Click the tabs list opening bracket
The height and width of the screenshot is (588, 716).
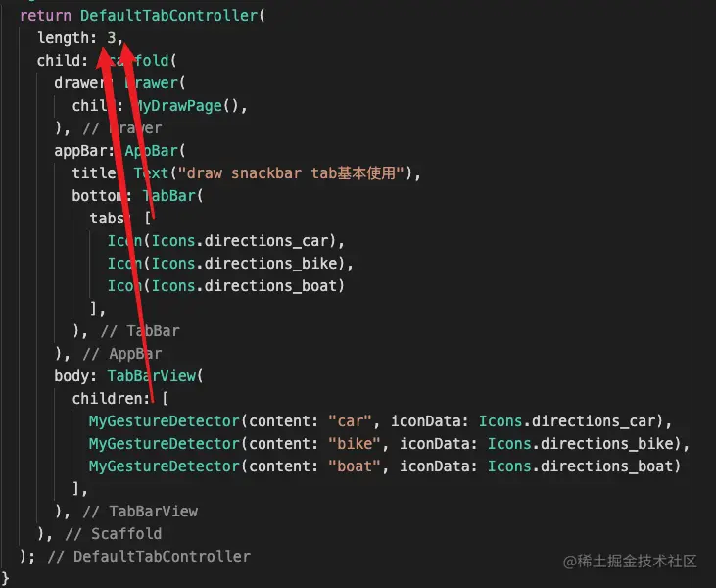click(x=148, y=219)
